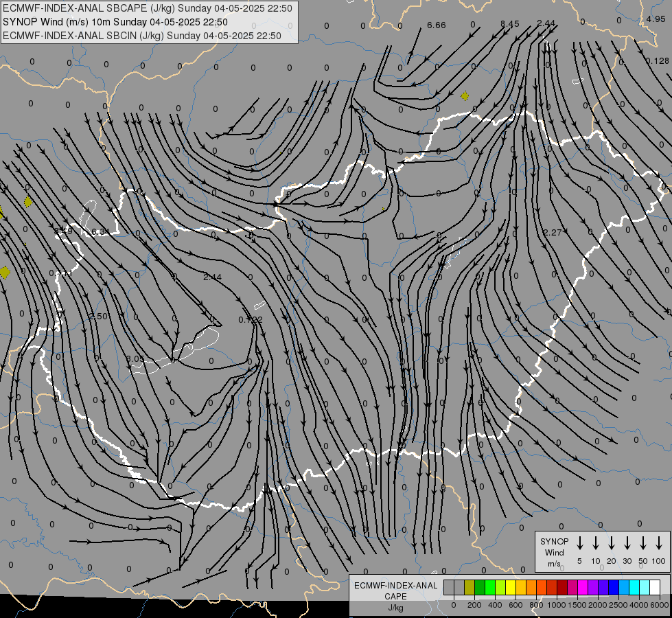Select the dark green swatch right of the 200 tick

click(480, 588)
